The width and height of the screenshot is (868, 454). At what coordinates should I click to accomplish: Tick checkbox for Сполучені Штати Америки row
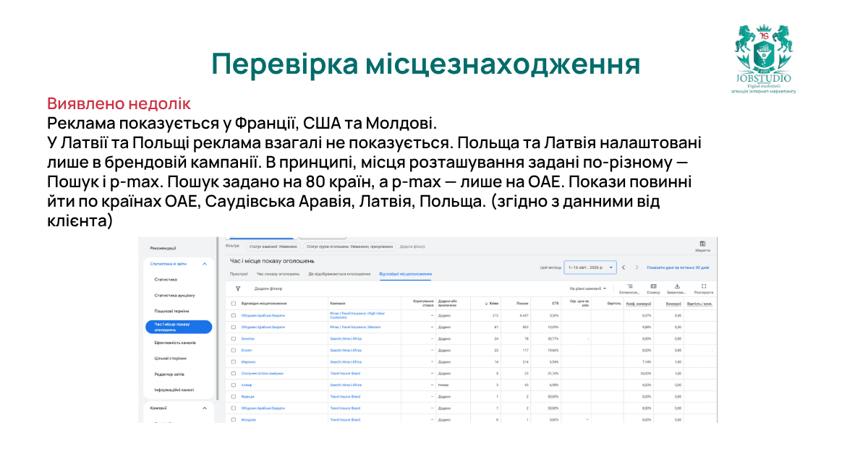233,373
